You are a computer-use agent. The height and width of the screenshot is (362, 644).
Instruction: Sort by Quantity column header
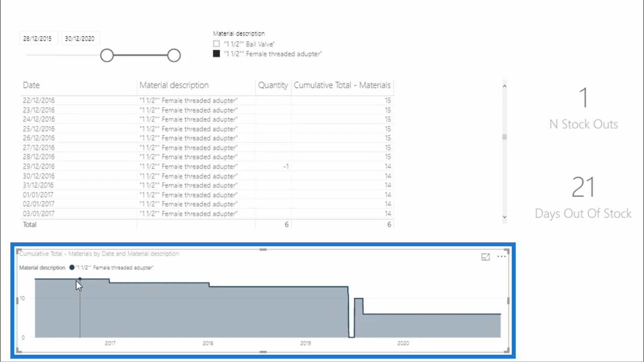[273, 85]
